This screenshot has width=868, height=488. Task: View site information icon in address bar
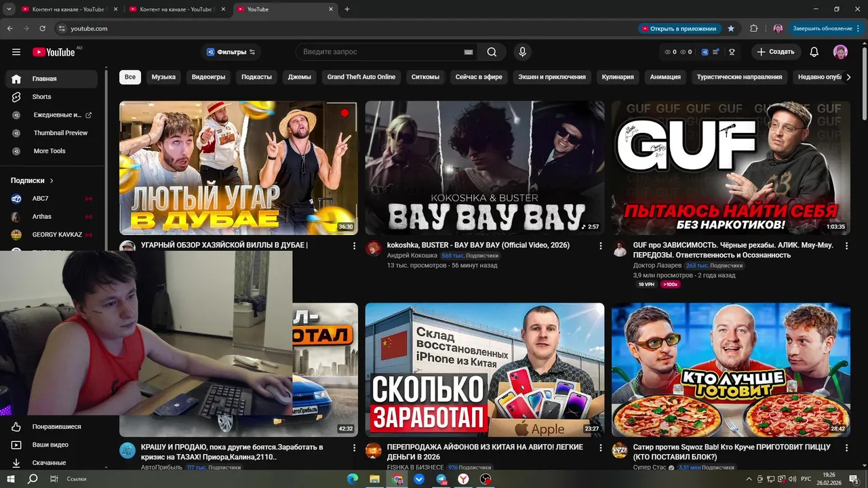click(61, 28)
